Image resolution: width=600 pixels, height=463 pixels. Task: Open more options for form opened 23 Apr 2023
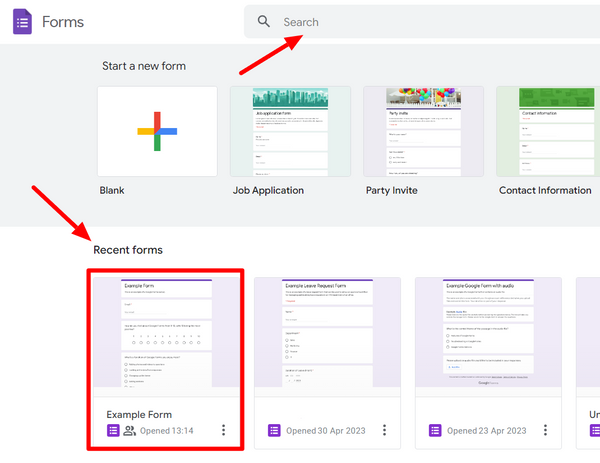point(545,431)
